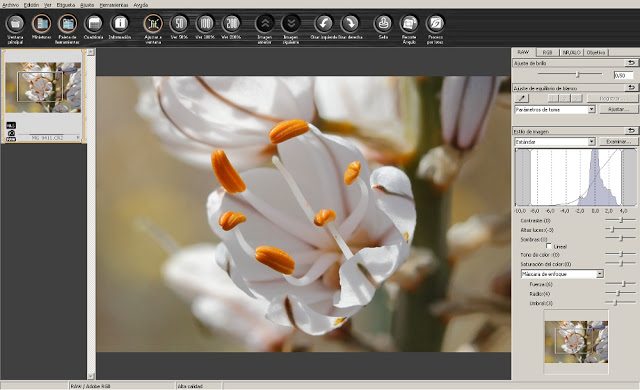Pick the white balance eyedropper tool

(x=522, y=98)
